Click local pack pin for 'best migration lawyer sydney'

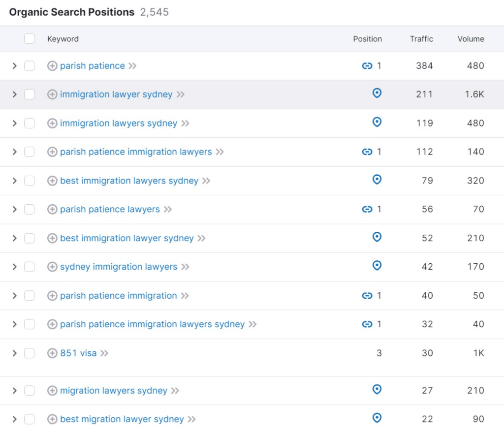click(377, 418)
